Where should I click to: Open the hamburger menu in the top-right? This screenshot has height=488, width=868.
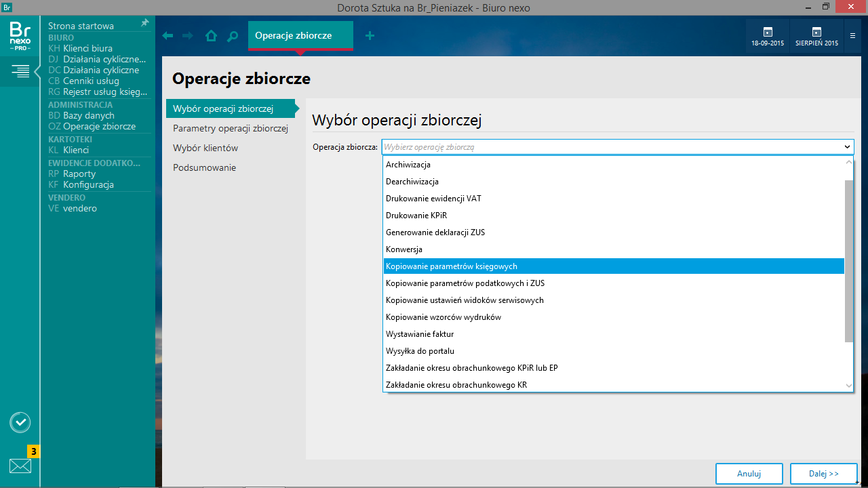852,36
